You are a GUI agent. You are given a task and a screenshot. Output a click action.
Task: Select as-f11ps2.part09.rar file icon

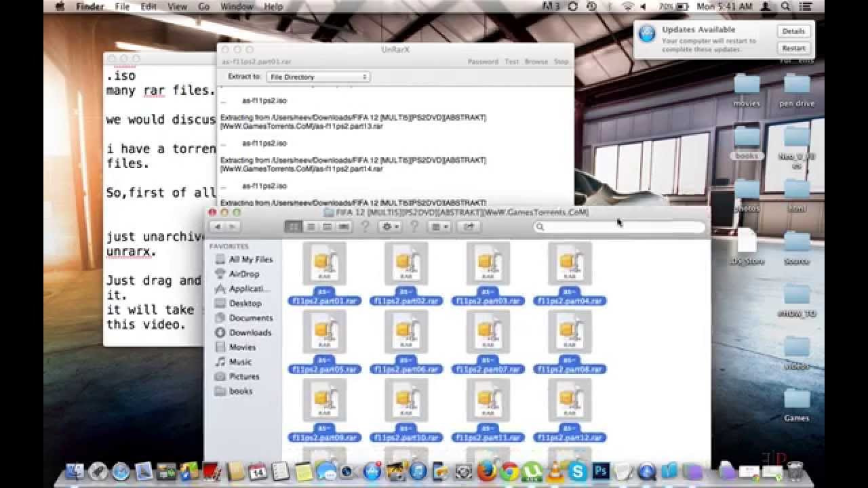[324, 401]
